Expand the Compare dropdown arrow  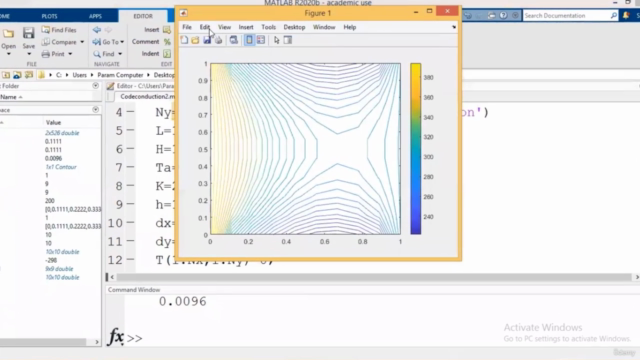coord(82,42)
